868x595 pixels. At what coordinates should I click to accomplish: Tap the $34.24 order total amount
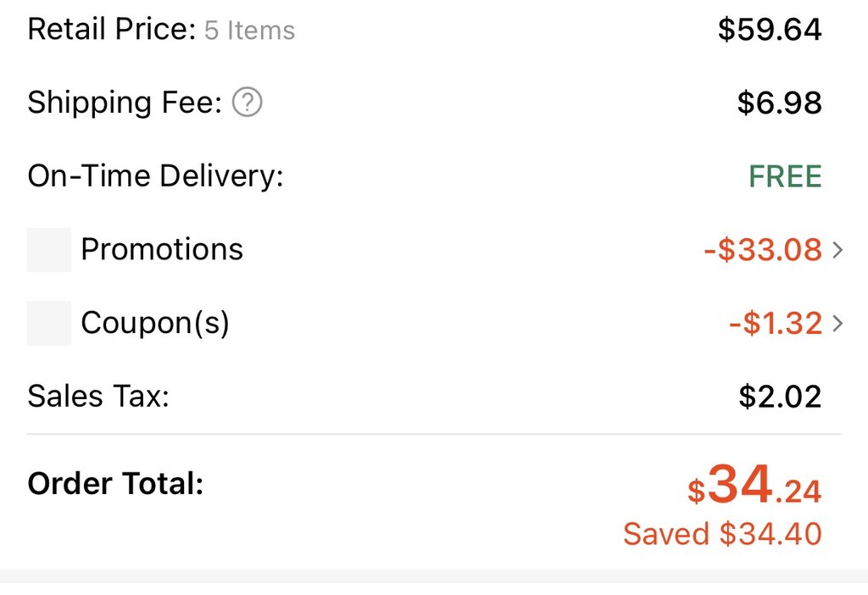(x=754, y=485)
